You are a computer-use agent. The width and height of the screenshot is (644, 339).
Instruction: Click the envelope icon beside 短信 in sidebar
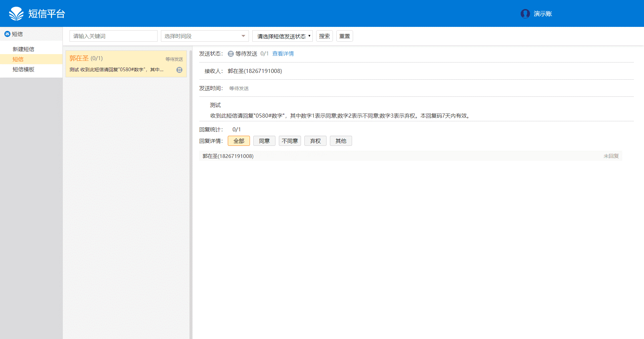point(7,34)
